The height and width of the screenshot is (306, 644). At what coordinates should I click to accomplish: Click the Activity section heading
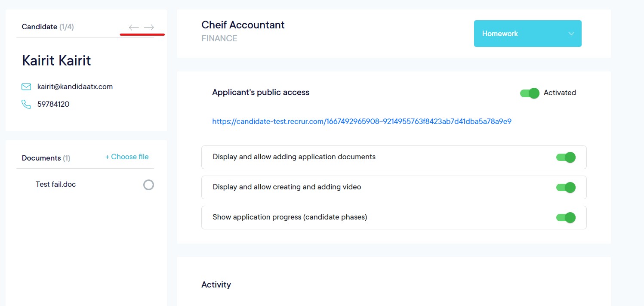pyautogui.click(x=216, y=284)
